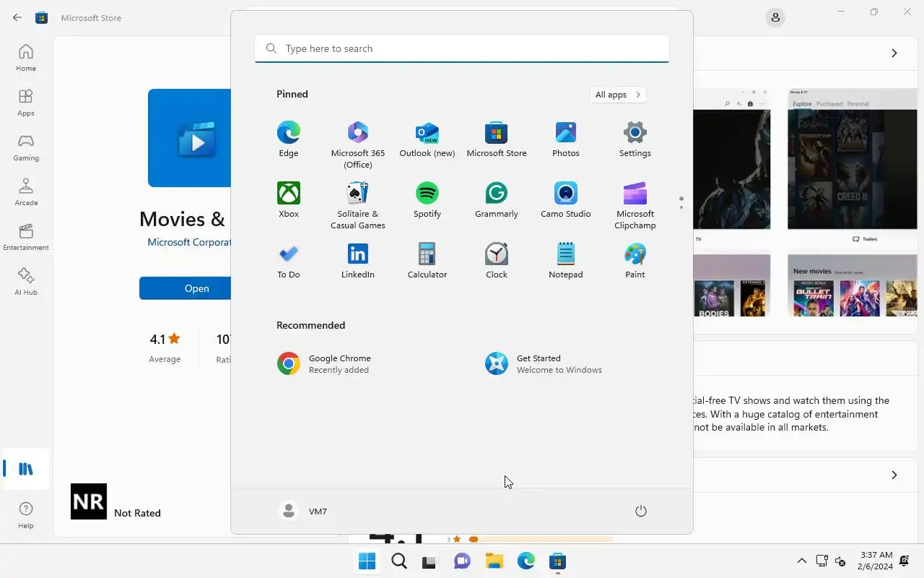Select Entertainment in Store sidebar
The image size is (924, 578).
(26, 237)
